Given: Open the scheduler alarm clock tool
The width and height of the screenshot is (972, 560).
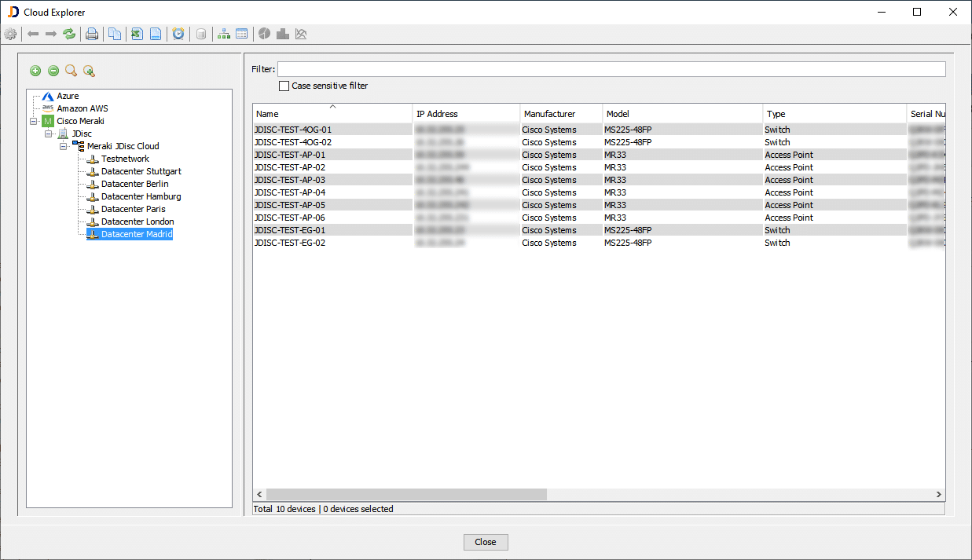Looking at the screenshot, I should pos(179,34).
